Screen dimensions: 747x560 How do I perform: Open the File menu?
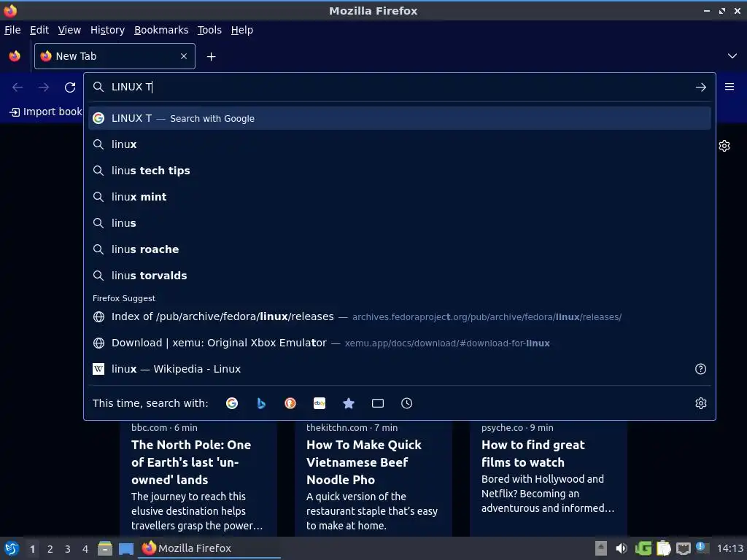pyautogui.click(x=12, y=30)
